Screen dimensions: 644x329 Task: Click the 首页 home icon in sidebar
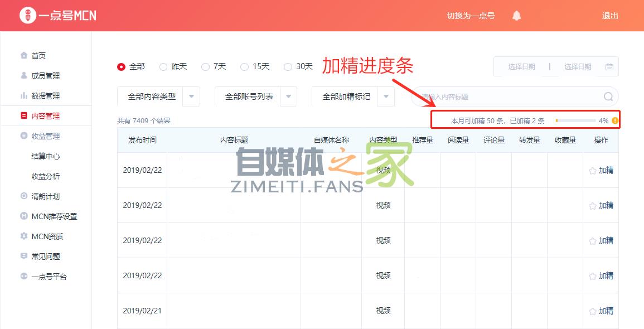coord(23,56)
